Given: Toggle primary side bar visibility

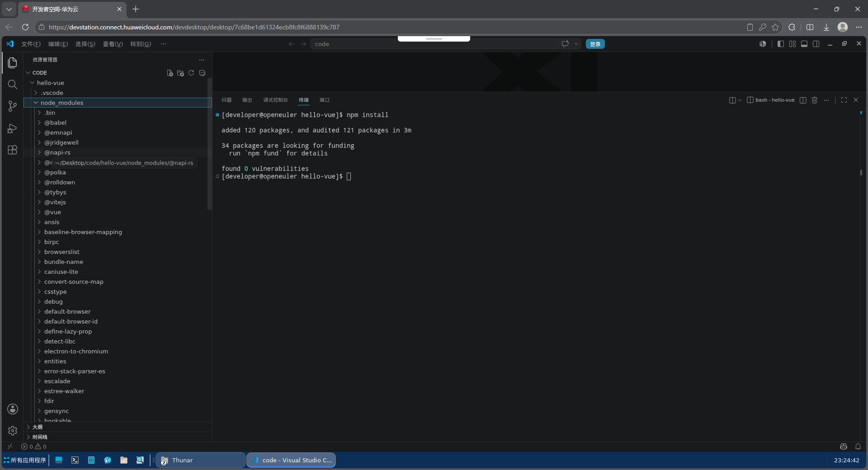Looking at the screenshot, I should pyautogui.click(x=781, y=44).
